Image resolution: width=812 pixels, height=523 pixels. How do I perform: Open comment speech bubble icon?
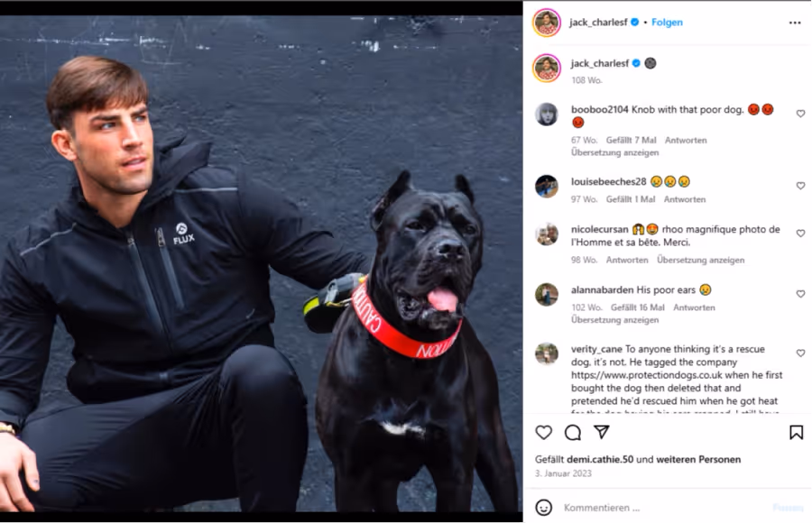point(572,433)
